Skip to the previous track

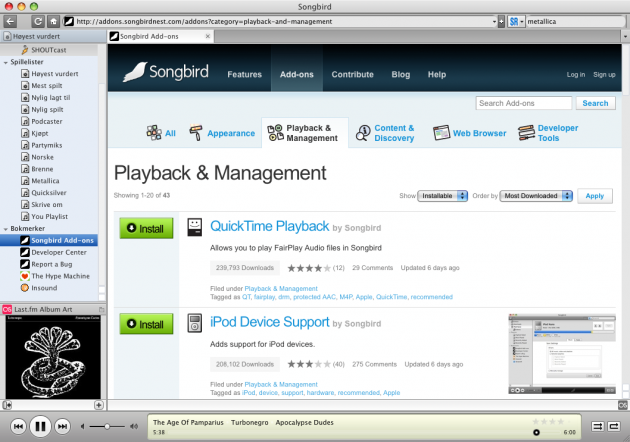tap(18, 426)
